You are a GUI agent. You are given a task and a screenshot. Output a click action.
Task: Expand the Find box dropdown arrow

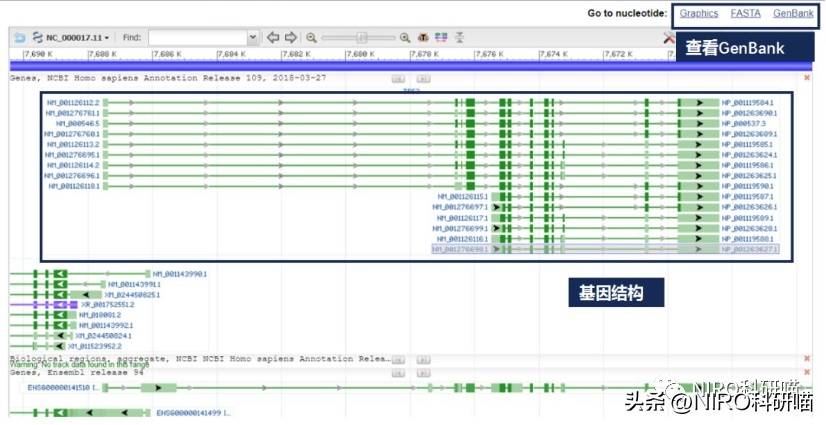[x=252, y=37]
